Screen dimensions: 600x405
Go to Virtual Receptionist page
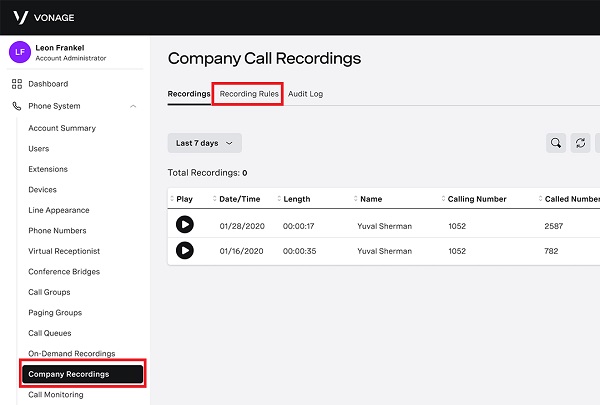pos(64,251)
